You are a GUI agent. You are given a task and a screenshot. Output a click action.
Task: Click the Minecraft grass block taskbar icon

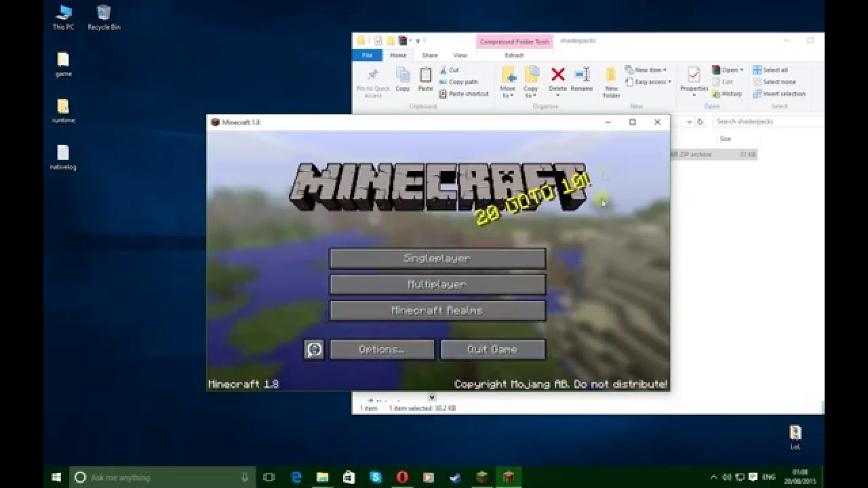481,477
